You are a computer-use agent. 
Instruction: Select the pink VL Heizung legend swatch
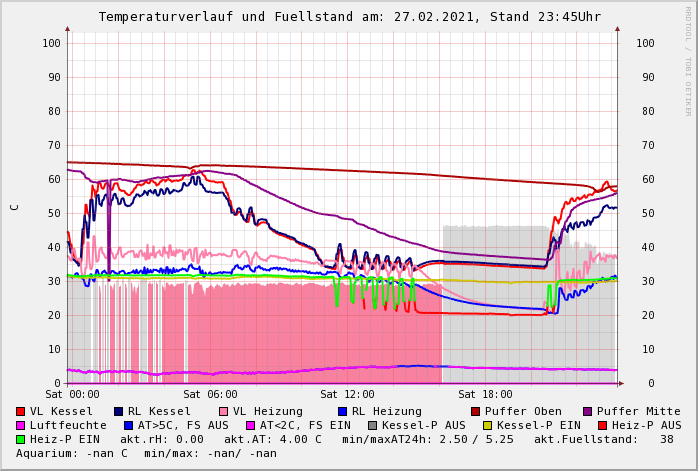tap(223, 411)
